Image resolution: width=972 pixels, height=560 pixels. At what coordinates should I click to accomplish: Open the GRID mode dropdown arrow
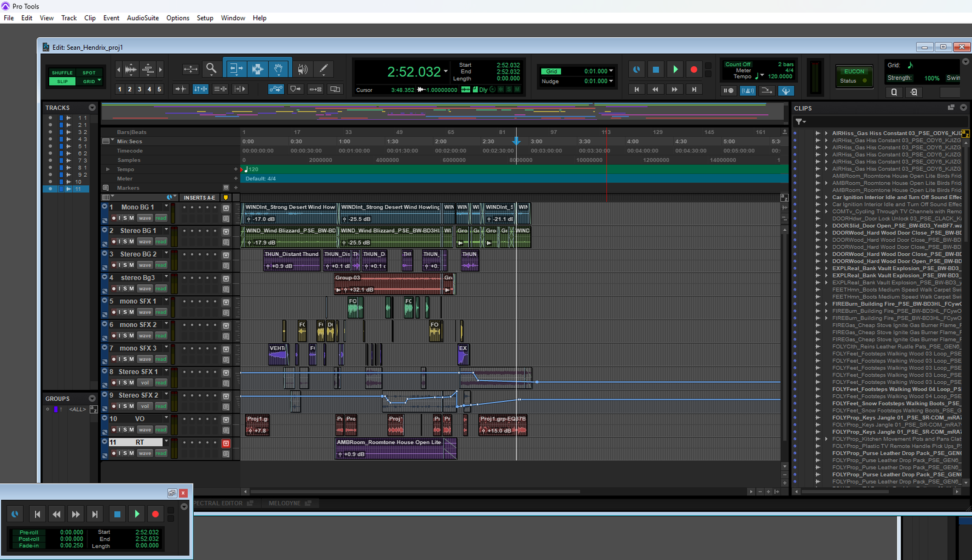99,81
